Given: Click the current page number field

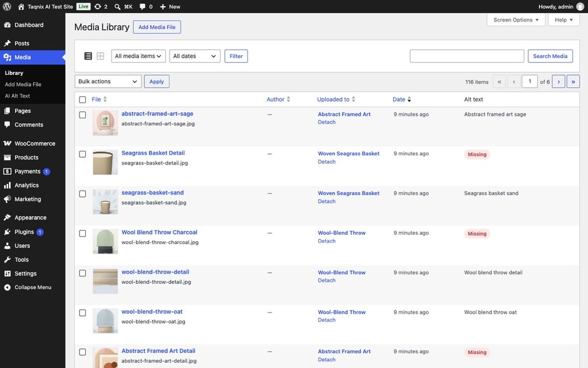Looking at the screenshot, I should point(529,82).
